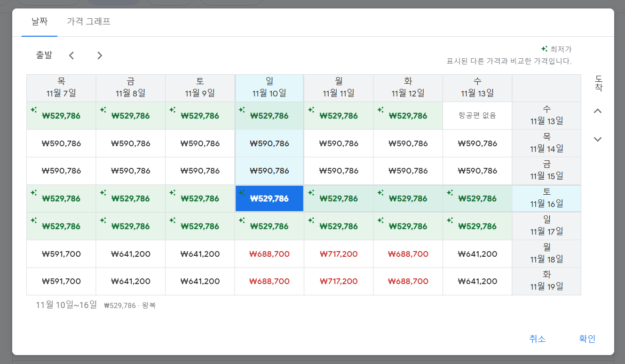Pick fare departing 11월 9일 returning 11월 13일
The image size is (625, 364).
point(200,116)
